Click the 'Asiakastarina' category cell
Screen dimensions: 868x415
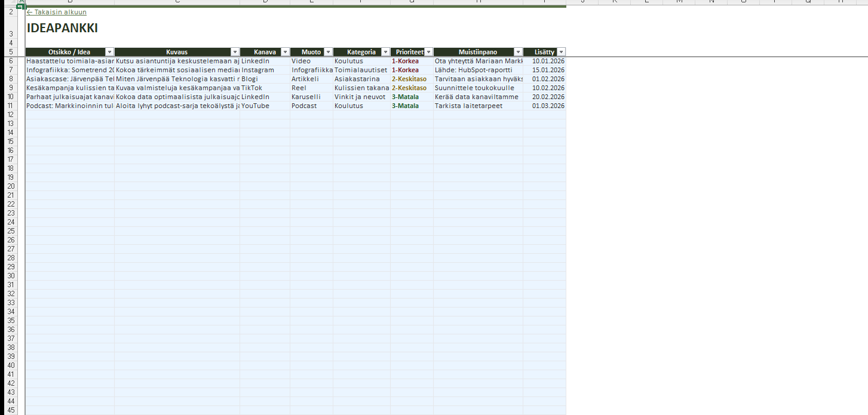(x=361, y=79)
